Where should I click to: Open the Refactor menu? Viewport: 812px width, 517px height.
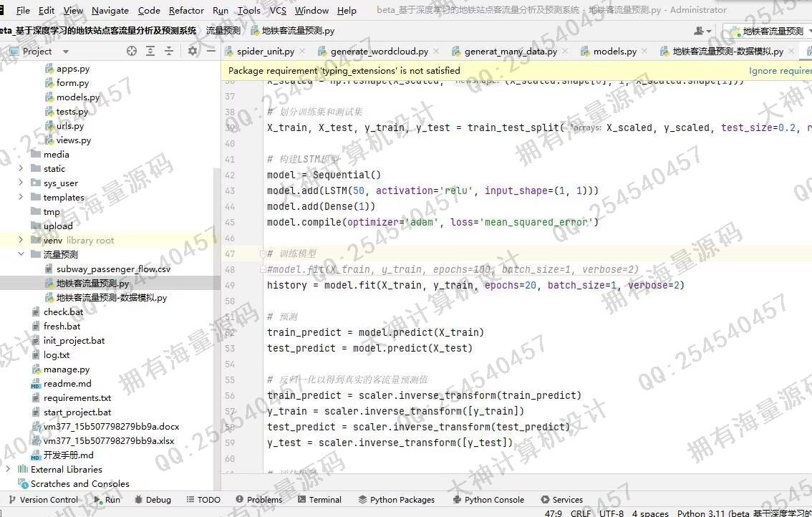pos(186,10)
